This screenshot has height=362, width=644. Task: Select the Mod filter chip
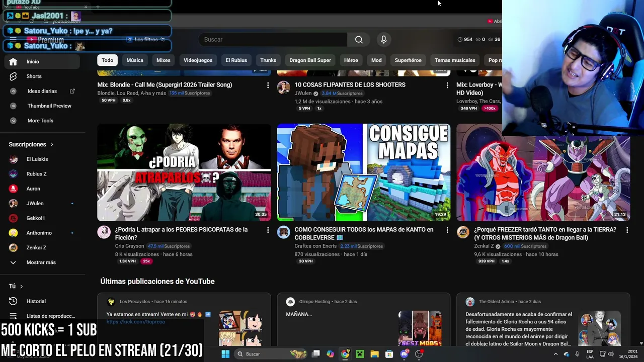(376, 60)
